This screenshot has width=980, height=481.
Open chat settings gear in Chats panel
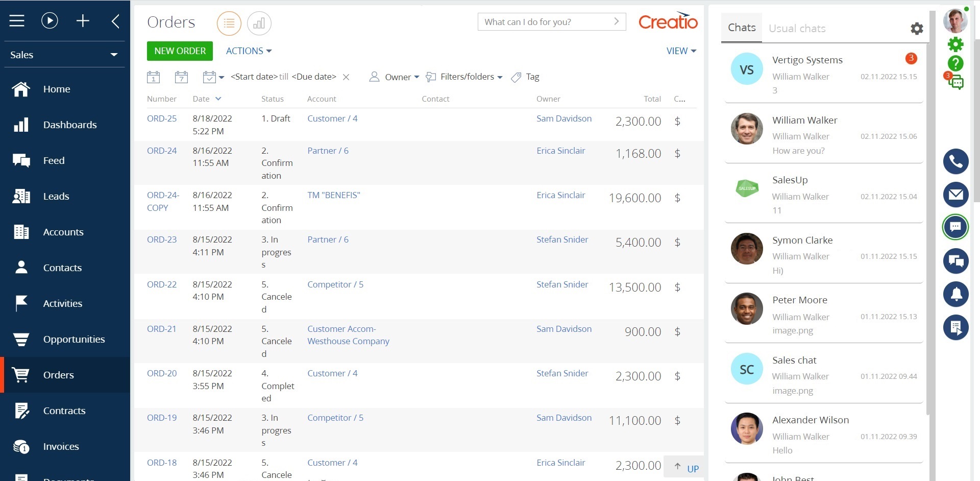coord(916,29)
